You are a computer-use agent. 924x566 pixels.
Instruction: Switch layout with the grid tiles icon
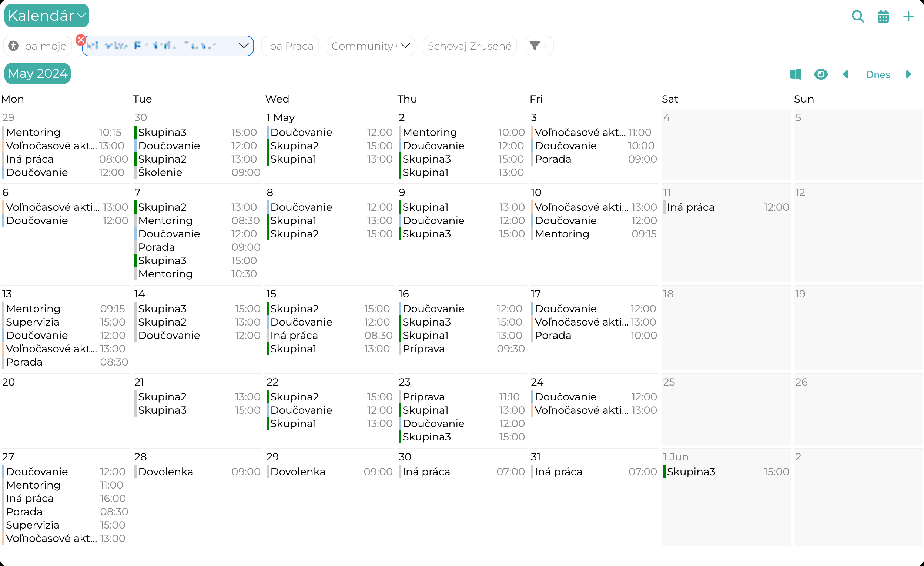(x=796, y=74)
